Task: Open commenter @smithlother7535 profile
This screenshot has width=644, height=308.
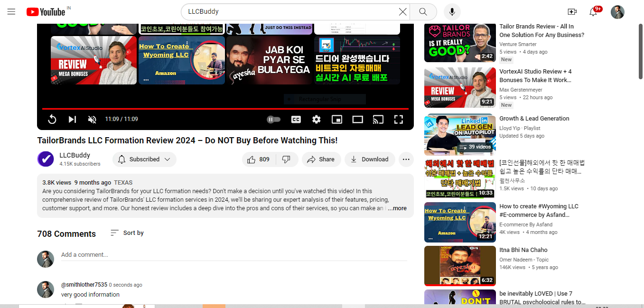Action: coord(84,285)
